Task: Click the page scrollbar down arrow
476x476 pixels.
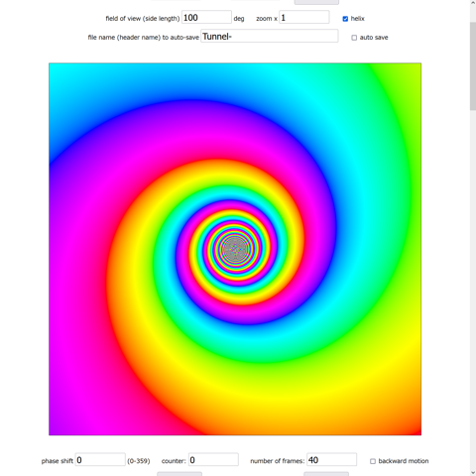Action: pyautogui.click(x=473, y=472)
